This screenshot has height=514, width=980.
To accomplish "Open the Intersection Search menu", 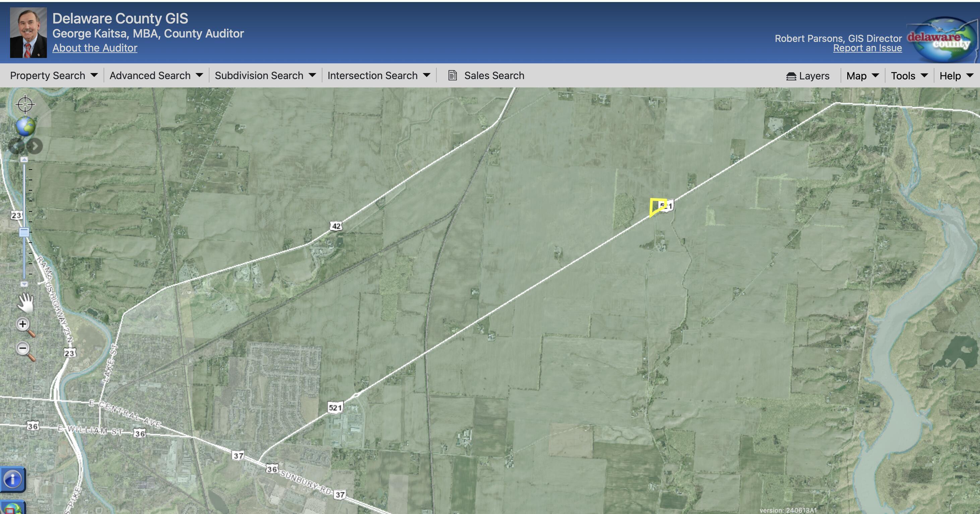I will [x=379, y=75].
